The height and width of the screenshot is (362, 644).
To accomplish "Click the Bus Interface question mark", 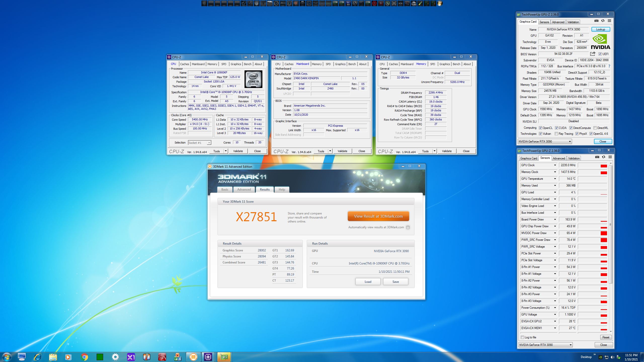I will (609, 66).
